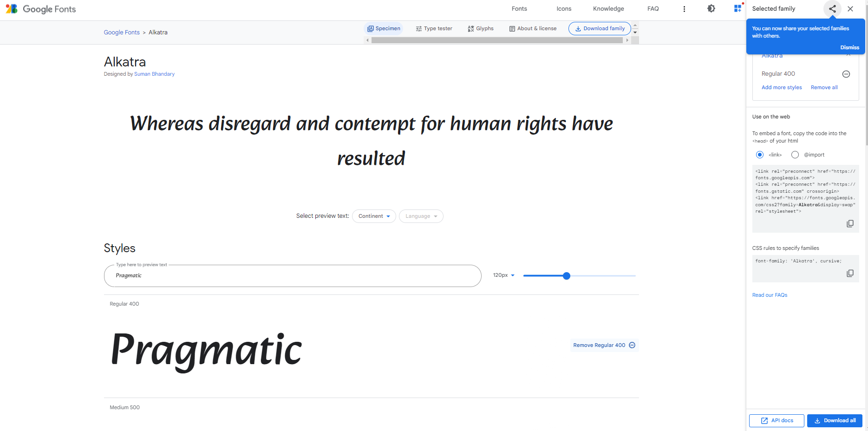Collapse the Alkatra family section in the side panel
The image size is (868, 431).
(848, 55)
